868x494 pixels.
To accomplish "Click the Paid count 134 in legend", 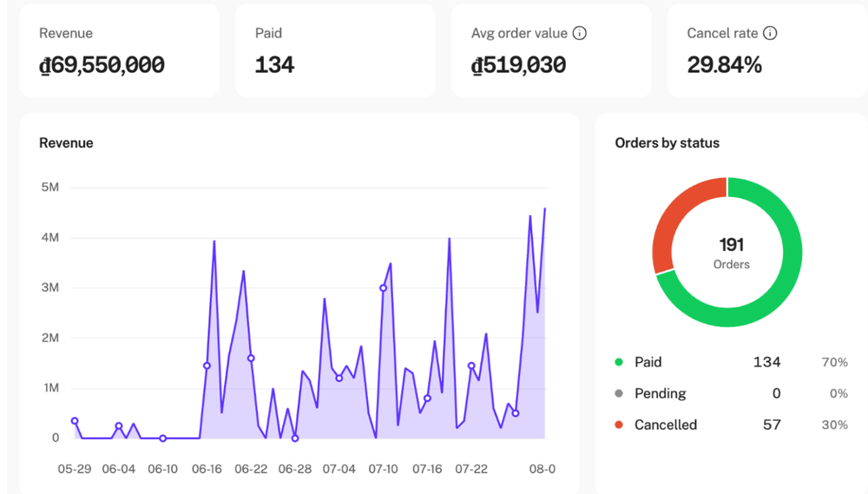I will pos(766,362).
